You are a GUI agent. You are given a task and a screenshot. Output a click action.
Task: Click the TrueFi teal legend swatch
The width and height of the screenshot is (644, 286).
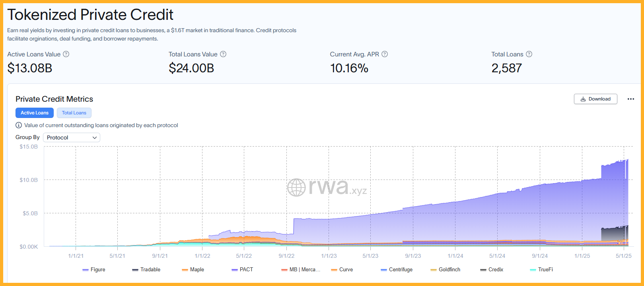[533, 270]
